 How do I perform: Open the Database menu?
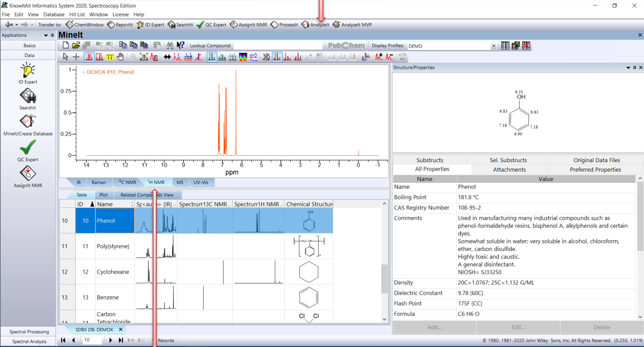click(x=54, y=14)
